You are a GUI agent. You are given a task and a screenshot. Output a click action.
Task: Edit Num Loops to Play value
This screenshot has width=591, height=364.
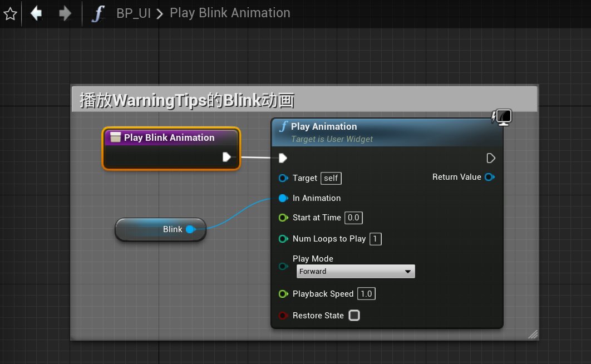(x=376, y=239)
